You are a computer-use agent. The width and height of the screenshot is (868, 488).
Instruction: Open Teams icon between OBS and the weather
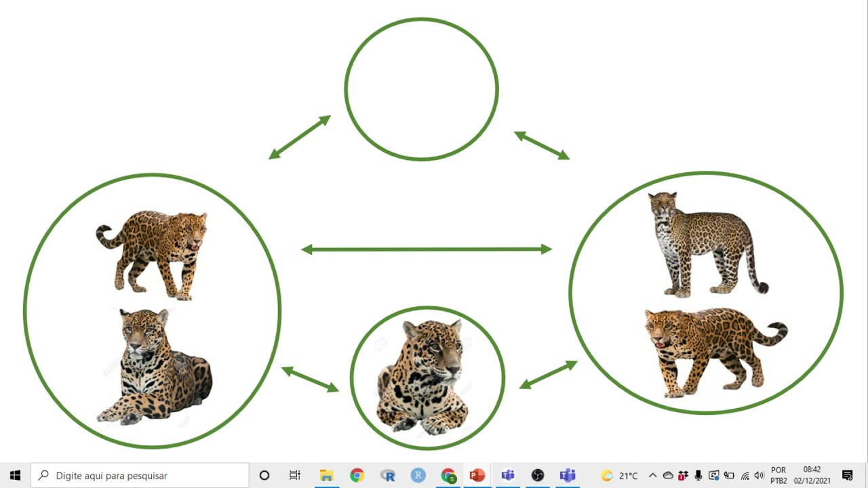(x=568, y=475)
